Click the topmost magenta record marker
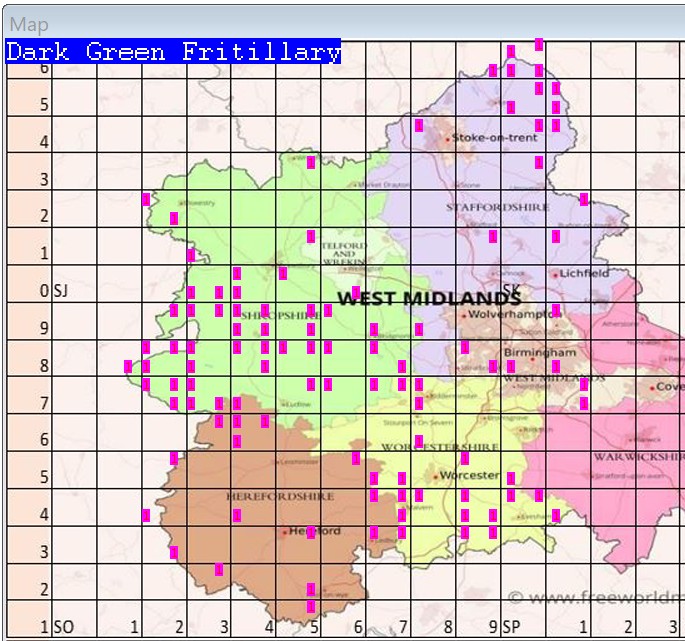The width and height of the screenshot is (685, 641). (539, 44)
